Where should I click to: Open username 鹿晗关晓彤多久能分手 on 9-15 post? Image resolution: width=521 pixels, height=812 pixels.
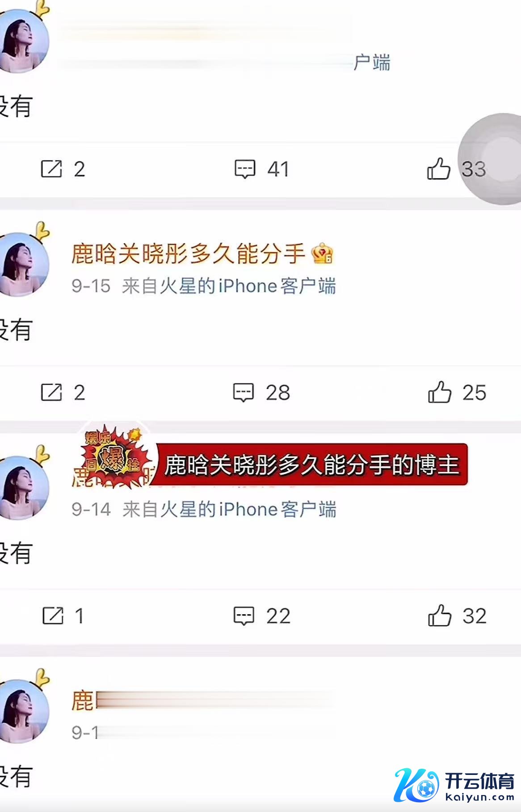[x=188, y=254]
